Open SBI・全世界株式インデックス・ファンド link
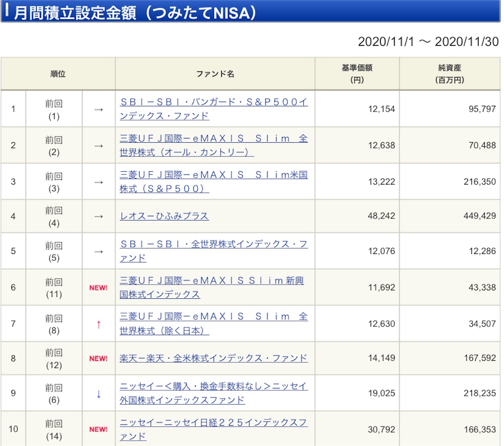Viewport: 504px width, 446px height. (x=214, y=251)
